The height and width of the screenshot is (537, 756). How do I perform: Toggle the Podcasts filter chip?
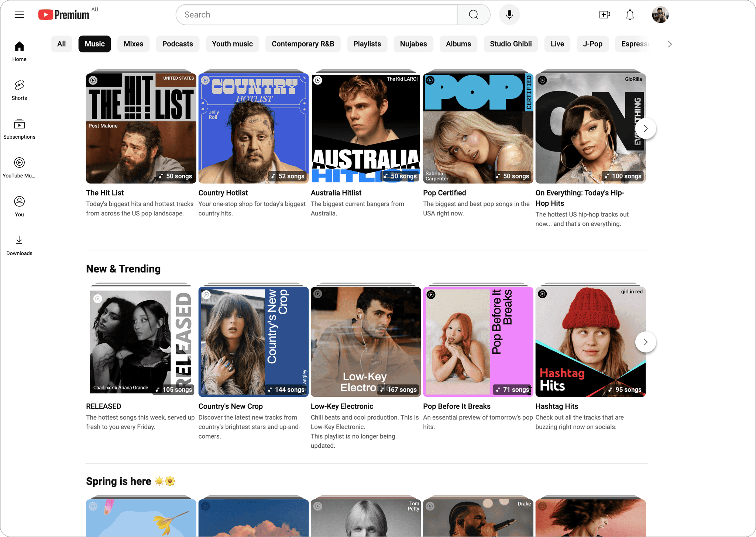[x=178, y=44]
